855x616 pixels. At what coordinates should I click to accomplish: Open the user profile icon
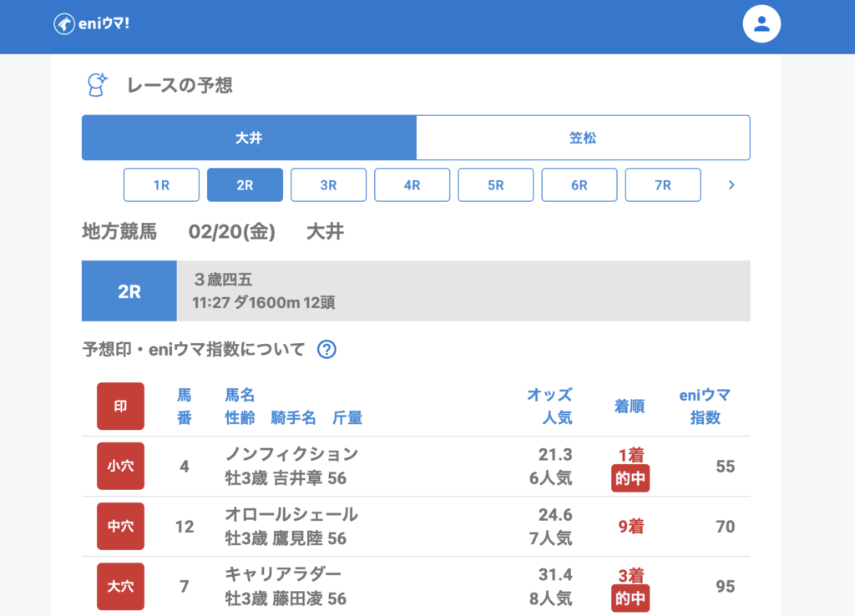point(761,23)
